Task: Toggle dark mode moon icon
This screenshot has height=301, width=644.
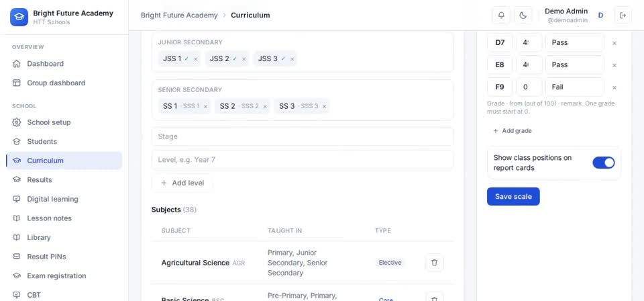Action: (x=523, y=15)
